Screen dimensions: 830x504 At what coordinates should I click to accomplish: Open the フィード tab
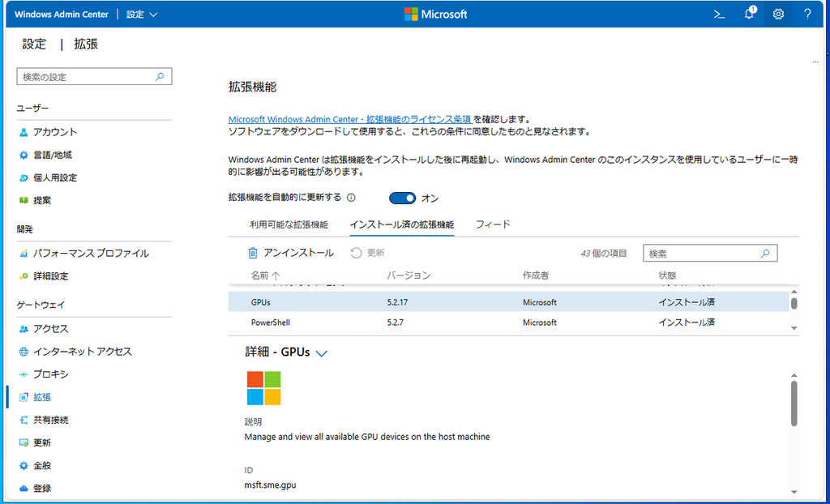tap(493, 224)
